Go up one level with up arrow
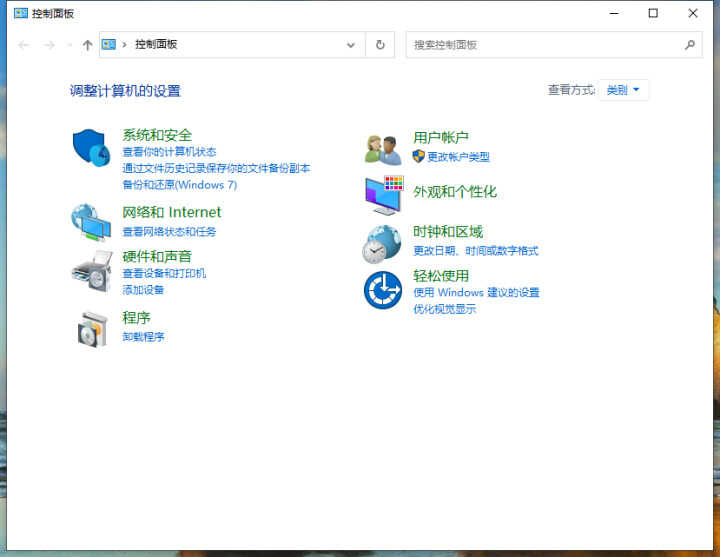Screen dimensions: 720x557 (x=87, y=45)
